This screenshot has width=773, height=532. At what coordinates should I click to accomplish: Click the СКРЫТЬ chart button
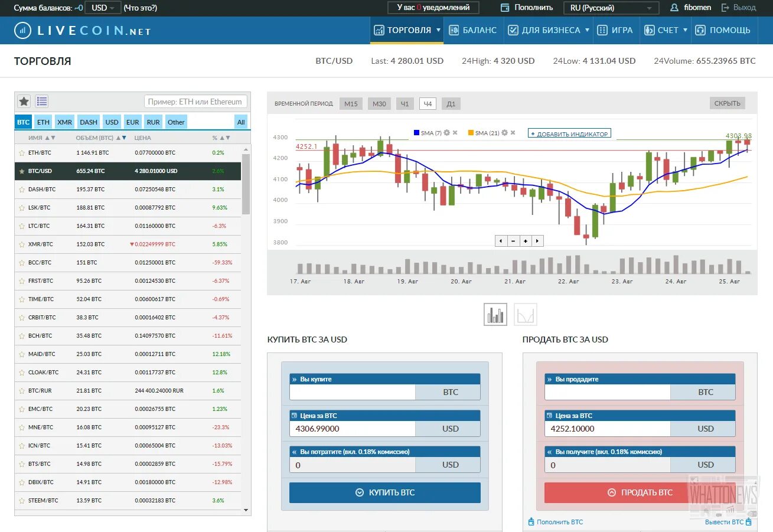click(728, 103)
